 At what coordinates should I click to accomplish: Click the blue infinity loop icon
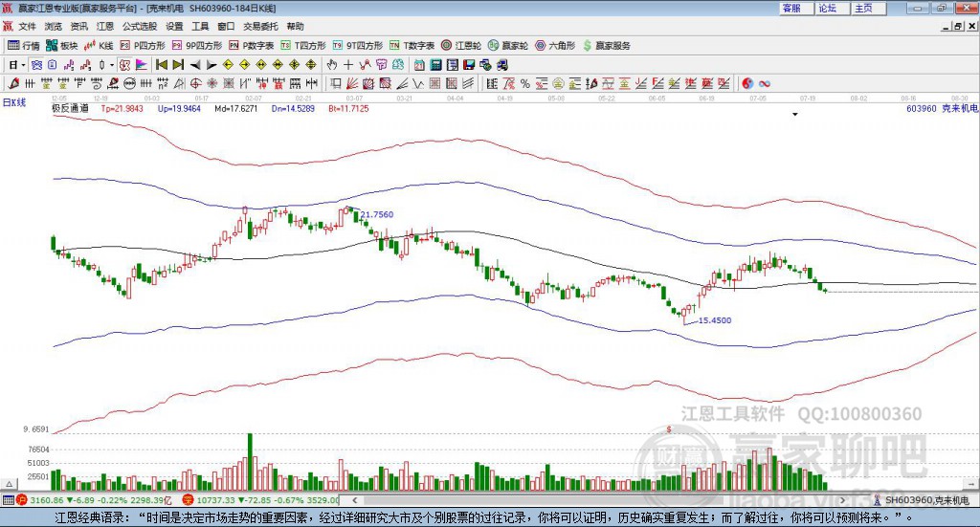tap(765, 83)
